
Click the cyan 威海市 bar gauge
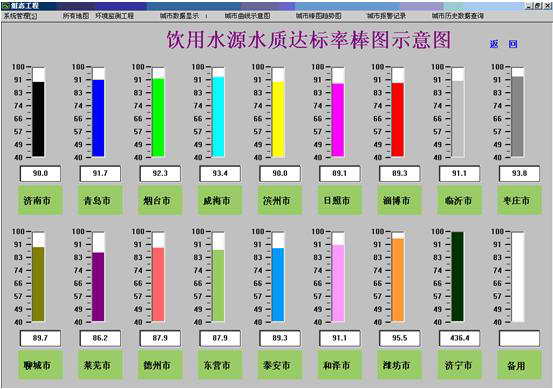coord(218,112)
